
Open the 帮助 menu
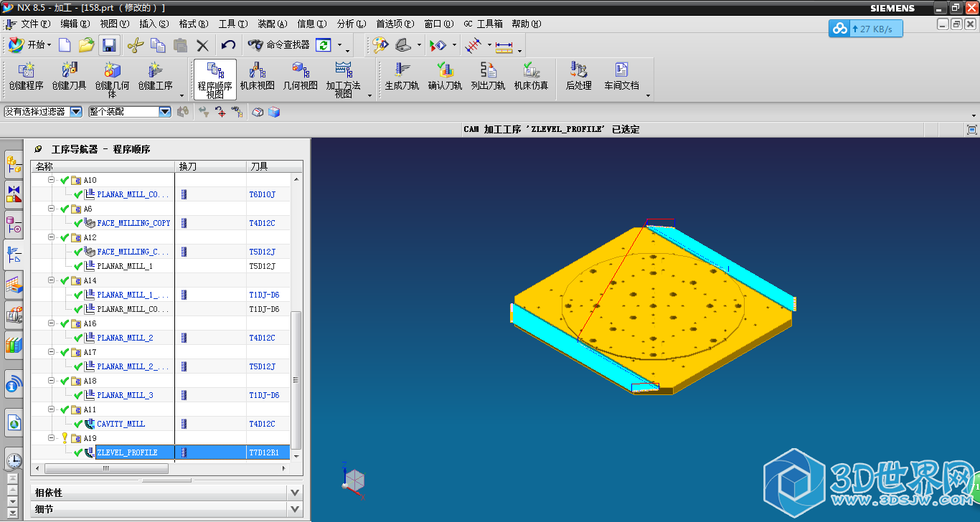tap(527, 24)
